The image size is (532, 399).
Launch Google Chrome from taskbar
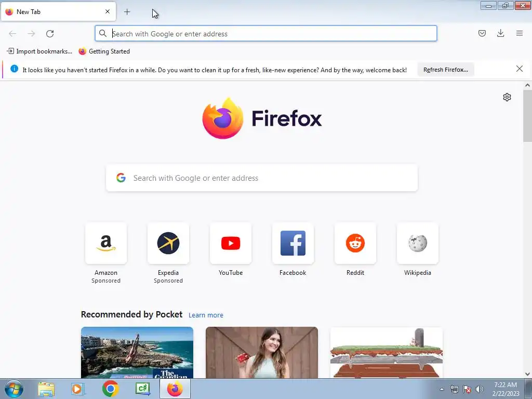click(x=110, y=389)
